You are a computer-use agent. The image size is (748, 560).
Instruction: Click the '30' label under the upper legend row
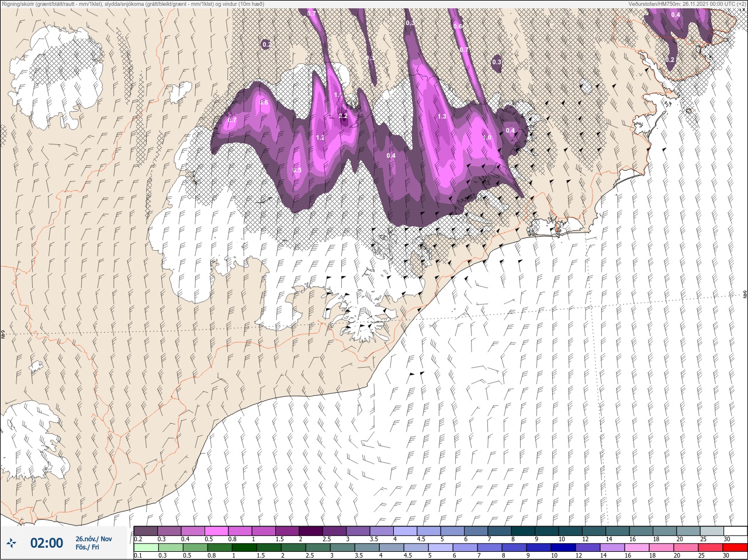click(727, 539)
